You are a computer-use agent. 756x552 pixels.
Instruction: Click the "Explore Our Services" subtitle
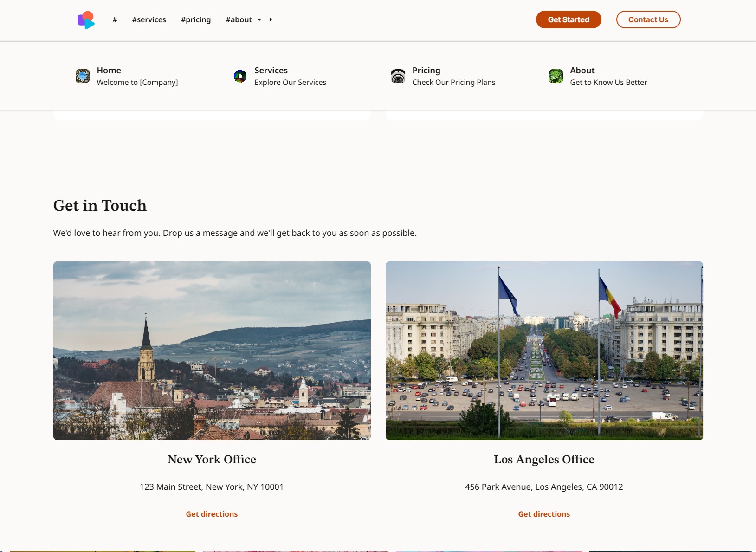(x=290, y=82)
